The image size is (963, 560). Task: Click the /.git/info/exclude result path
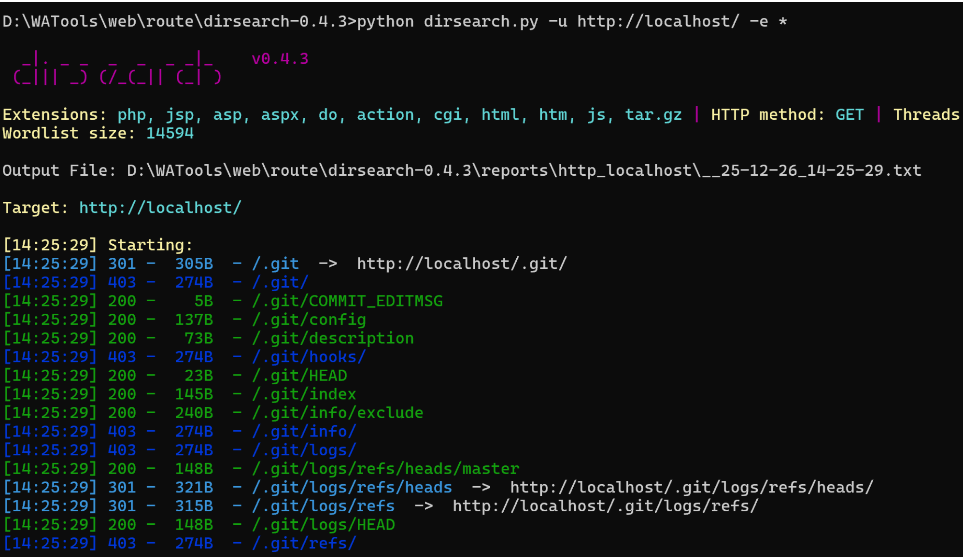[x=337, y=413]
